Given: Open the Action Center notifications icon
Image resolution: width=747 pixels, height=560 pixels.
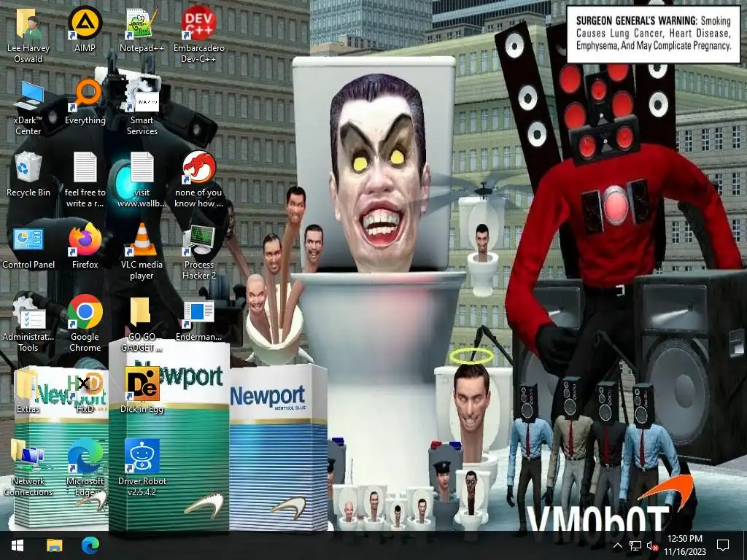Looking at the screenshot, I should [x=723, y=545].
